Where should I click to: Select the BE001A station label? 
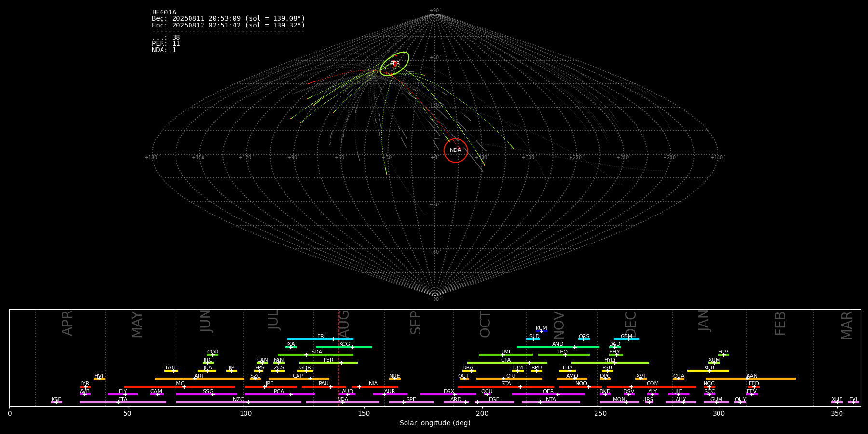[x=164, y=13]
